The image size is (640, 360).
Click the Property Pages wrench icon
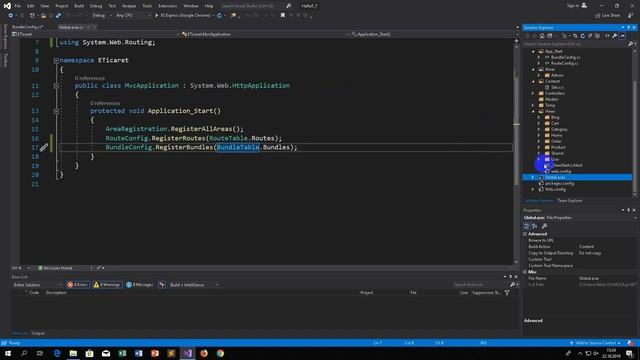[544, 226]
